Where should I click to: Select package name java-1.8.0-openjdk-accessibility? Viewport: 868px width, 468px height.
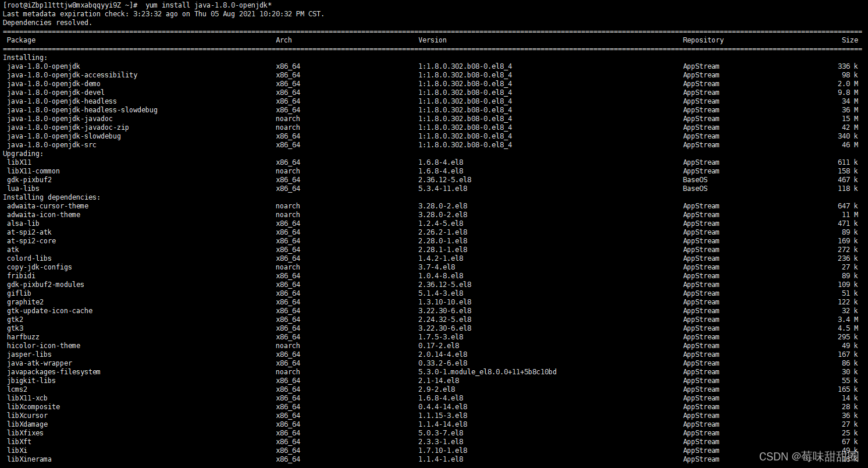coord(72,75)
